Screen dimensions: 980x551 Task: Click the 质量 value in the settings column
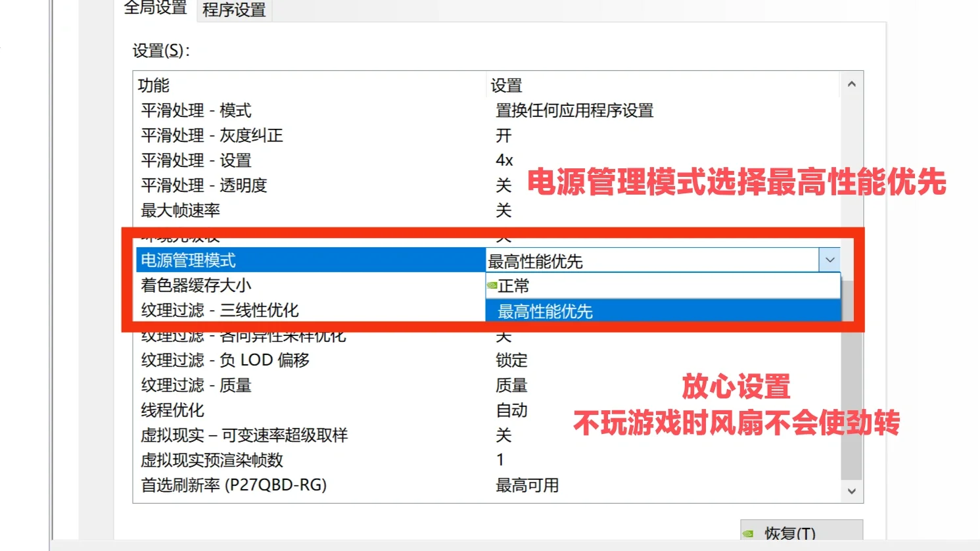pyautogui.click(x=511, y=385)
